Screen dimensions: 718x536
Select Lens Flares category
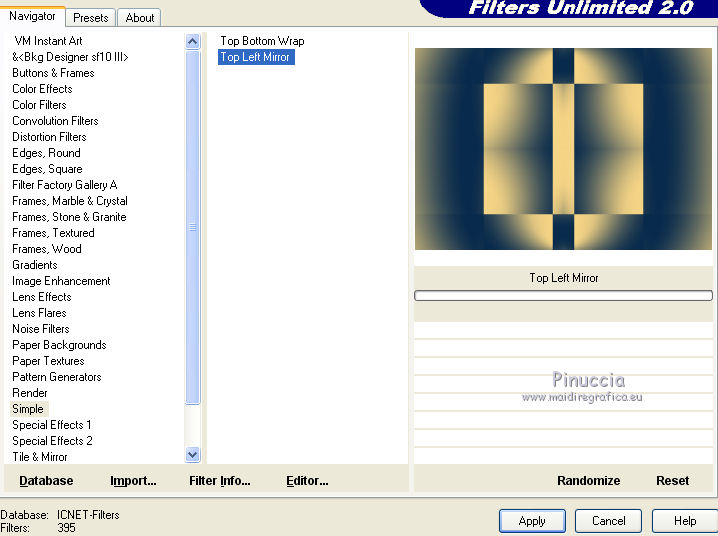(x=39, y=314)
